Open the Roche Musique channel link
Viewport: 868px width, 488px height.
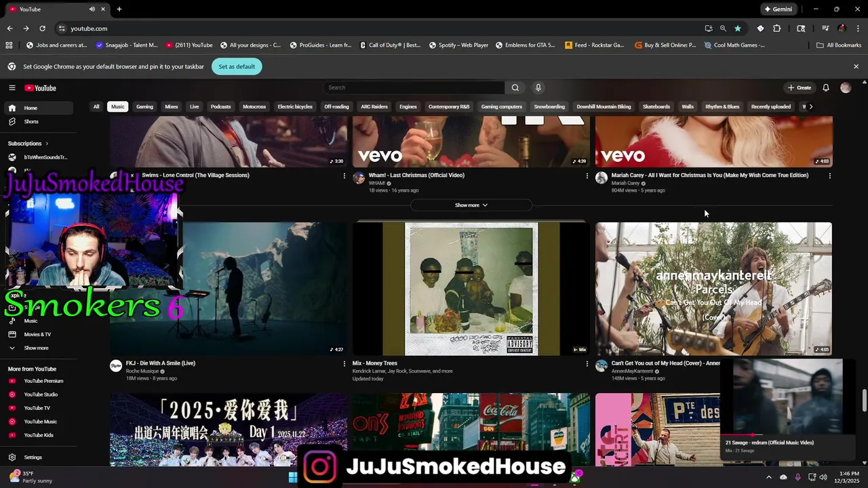[142, 371]
